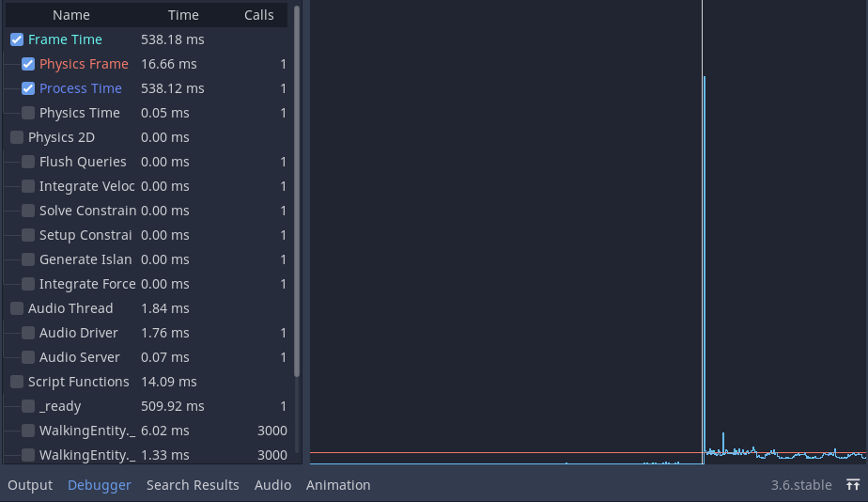This screenshot has width=868, height=502.
Task: Click the Calls column header
Action: click(x=259, y=15)
